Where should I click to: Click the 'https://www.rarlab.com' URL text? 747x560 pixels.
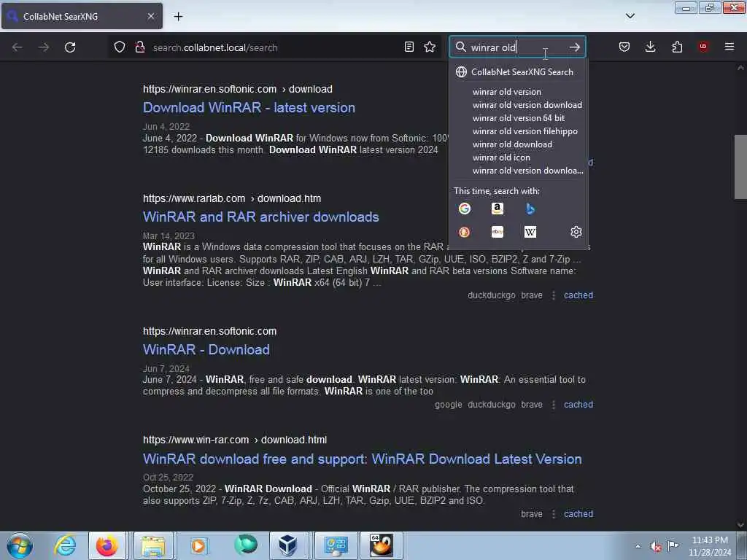(194, 198)
